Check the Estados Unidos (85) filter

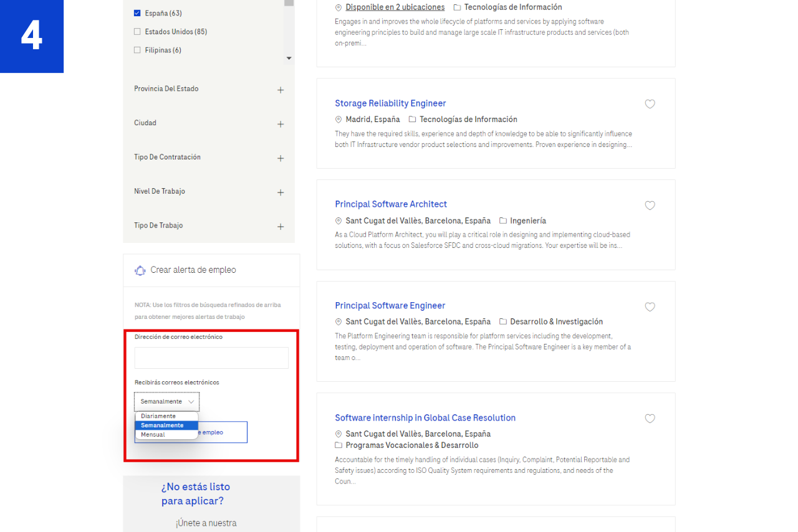point(137,32)
